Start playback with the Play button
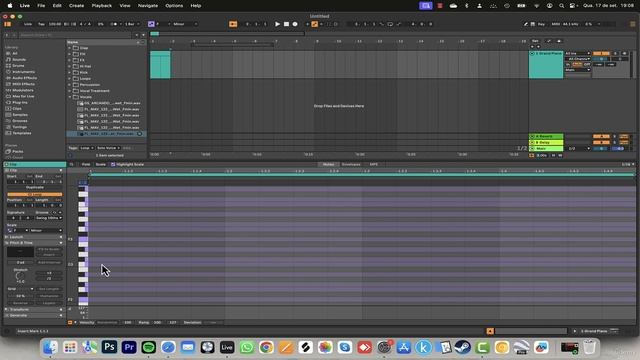Screen dimensions: 640x360 [x=278, y=24]
